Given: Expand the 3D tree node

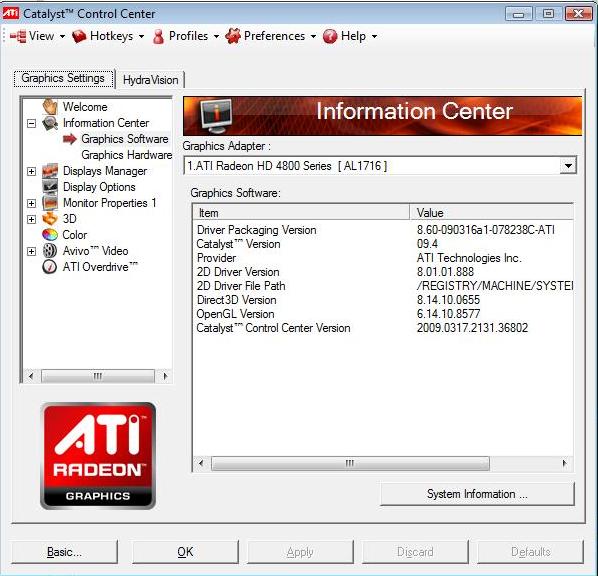Looking at the screenshot, I should (x=32, y=219).
